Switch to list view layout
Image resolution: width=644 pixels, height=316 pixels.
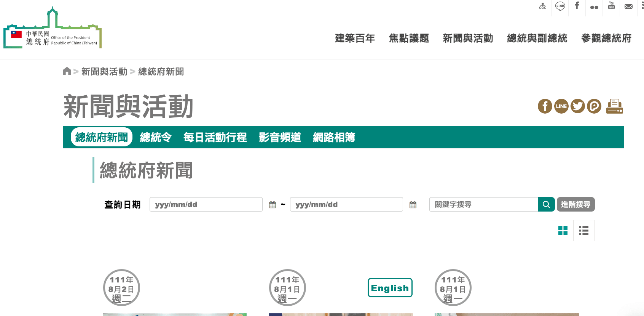click(x=584, y=231)
